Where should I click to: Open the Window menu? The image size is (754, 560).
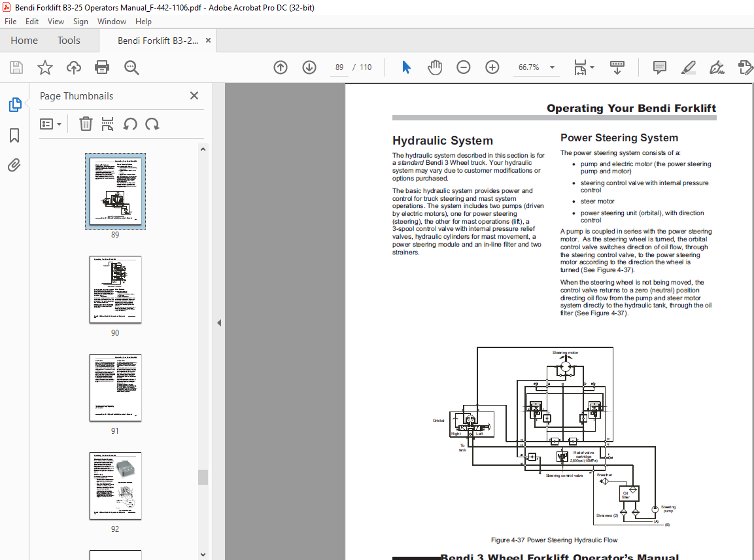[x=112, y=22]
